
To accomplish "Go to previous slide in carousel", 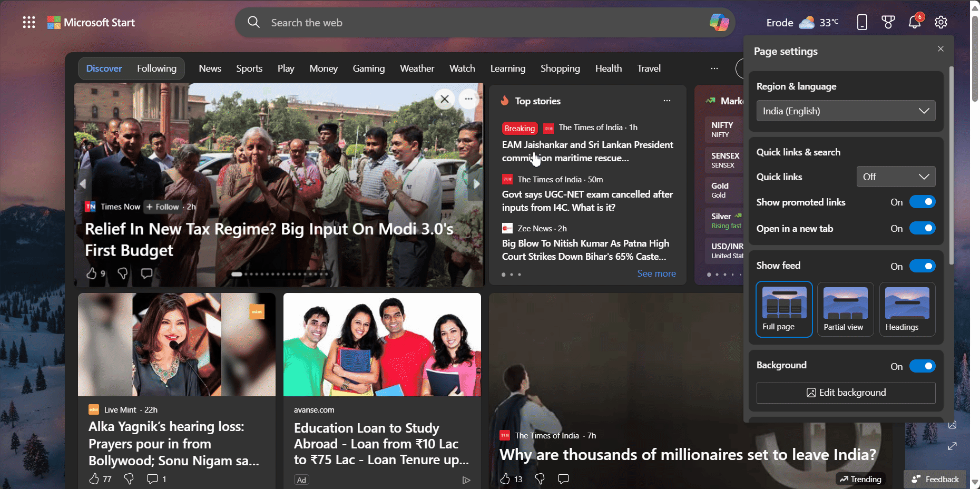I will (x=82, y=184).
